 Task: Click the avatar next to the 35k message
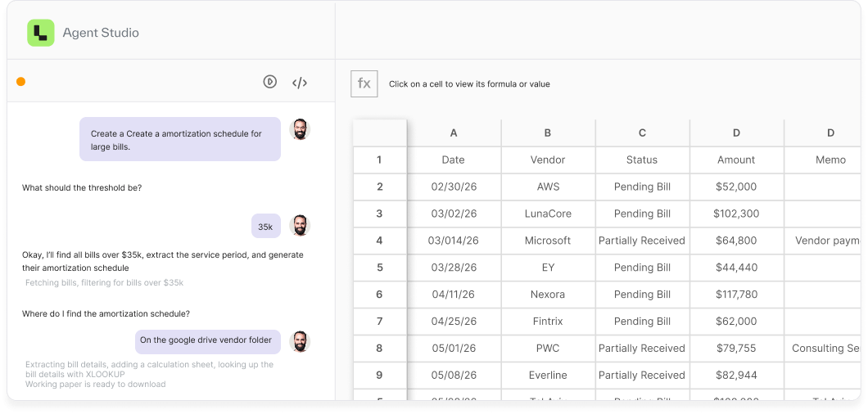(300, 225)
